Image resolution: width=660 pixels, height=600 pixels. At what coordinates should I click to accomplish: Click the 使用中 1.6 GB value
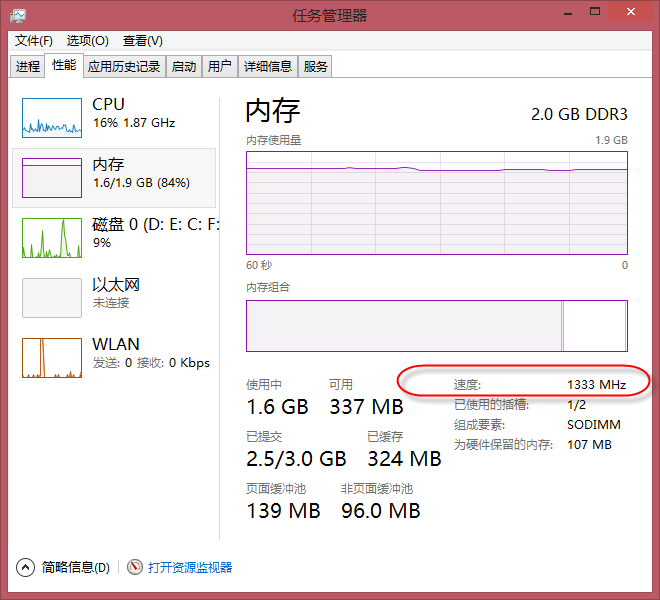[277, 407]
